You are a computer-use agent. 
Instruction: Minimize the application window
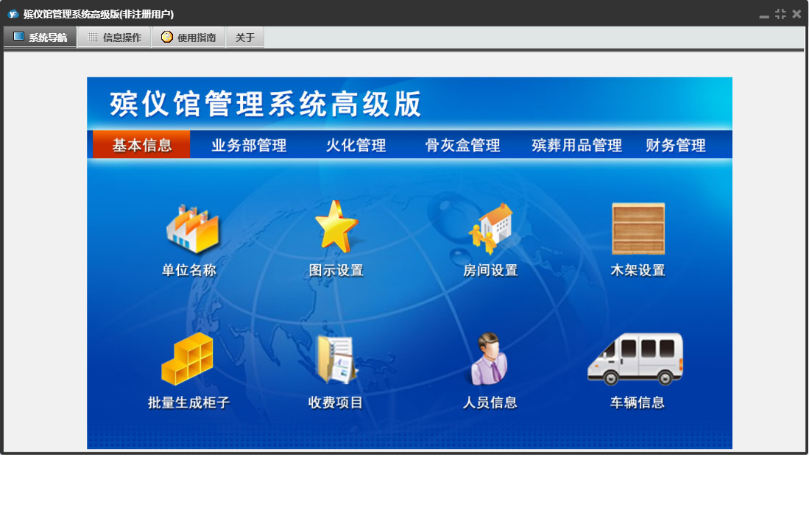point(764,15)
